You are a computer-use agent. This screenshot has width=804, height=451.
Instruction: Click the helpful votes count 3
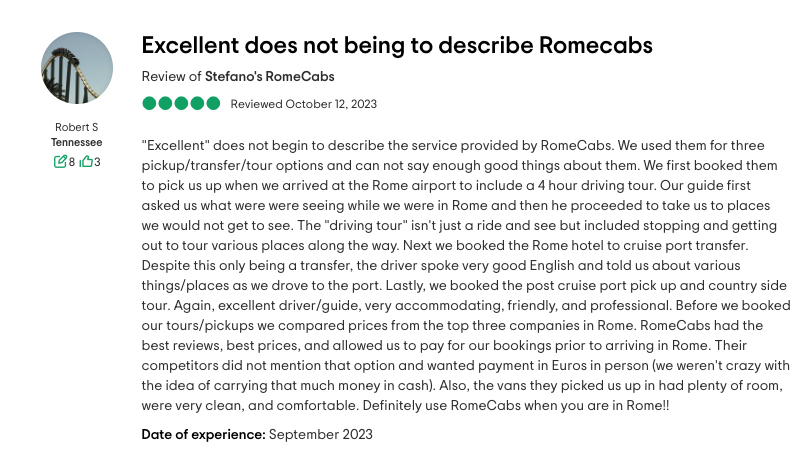pyautogui.click(x=97, y=161)
